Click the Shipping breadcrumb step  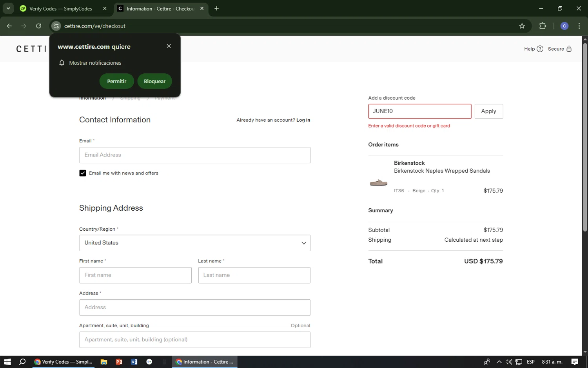pos(130,98)
